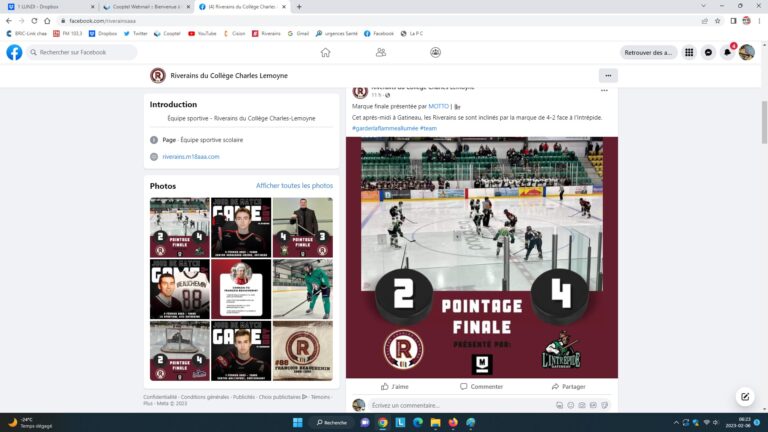Switch to the Dropbox browser tab

click(45, 6)
